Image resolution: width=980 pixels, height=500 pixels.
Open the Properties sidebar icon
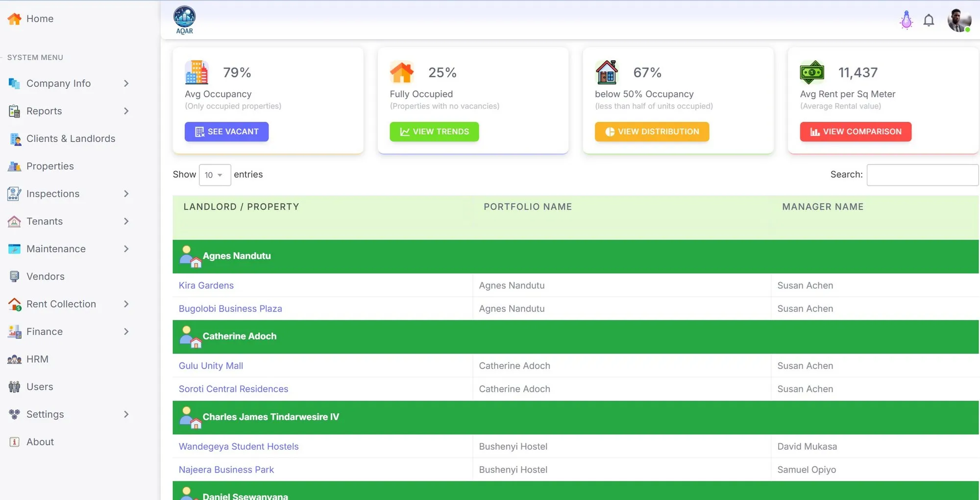14,166
